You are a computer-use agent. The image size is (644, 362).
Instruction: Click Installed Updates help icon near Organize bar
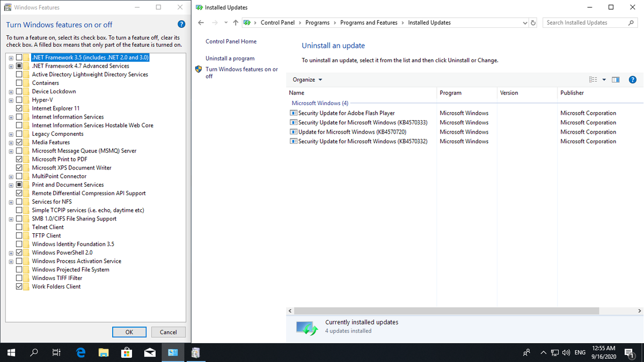[x=632, y=80]
